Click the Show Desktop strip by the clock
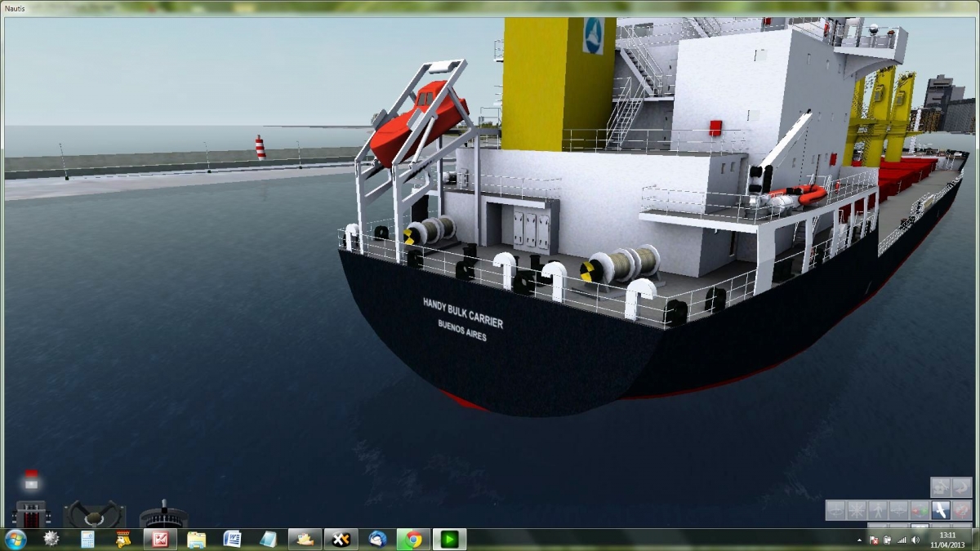Image resolution: width=980 pixels, height=551 pixels. point(975,539)
